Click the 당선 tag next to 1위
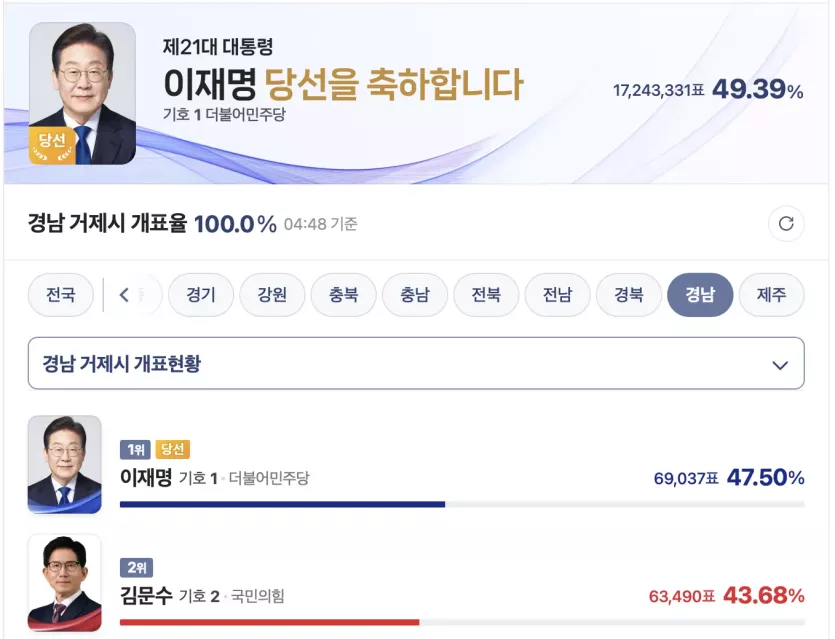 tap(173, 450)
